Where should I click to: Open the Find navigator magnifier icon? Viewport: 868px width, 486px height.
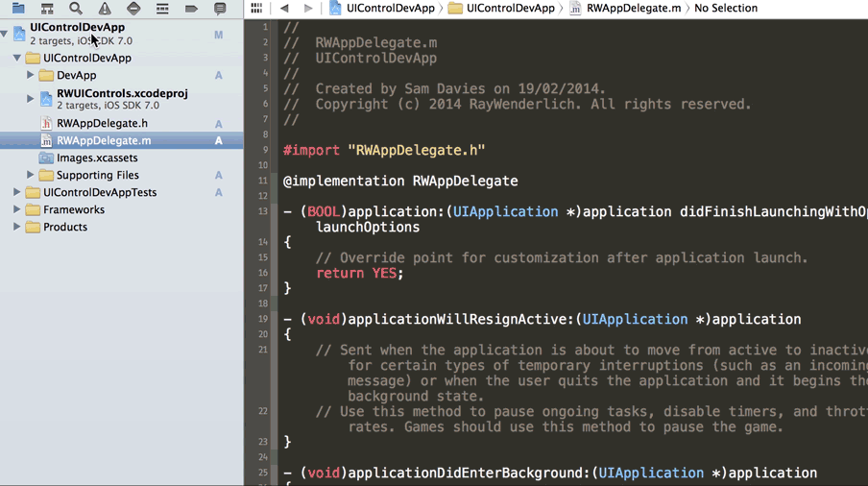coord(76,9)
